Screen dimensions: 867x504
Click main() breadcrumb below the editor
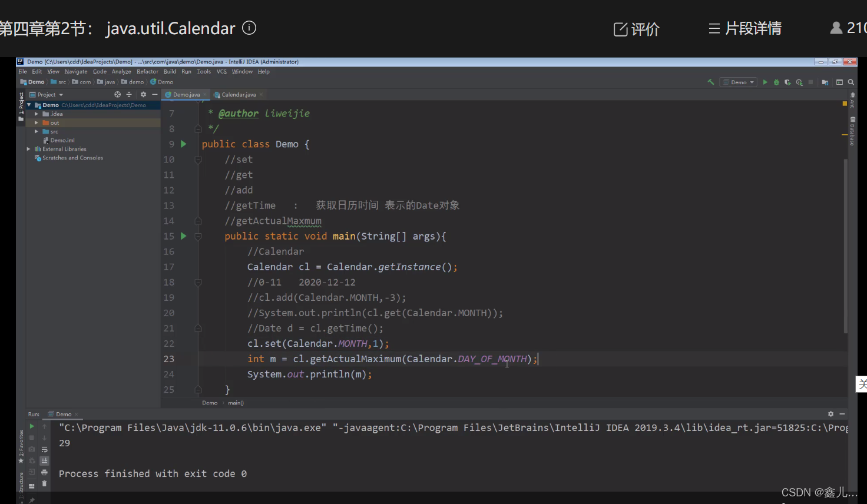tap(236, 403)
